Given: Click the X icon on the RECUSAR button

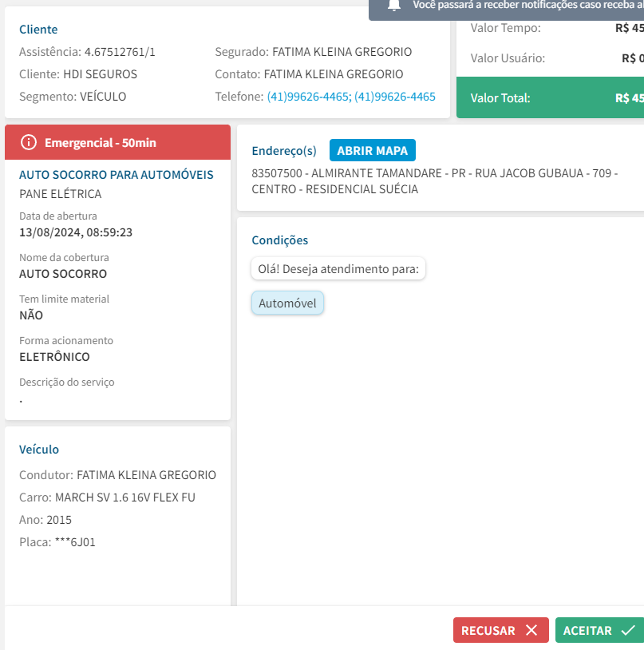Looking at the screenshot, I should click(x=531, y=631).
